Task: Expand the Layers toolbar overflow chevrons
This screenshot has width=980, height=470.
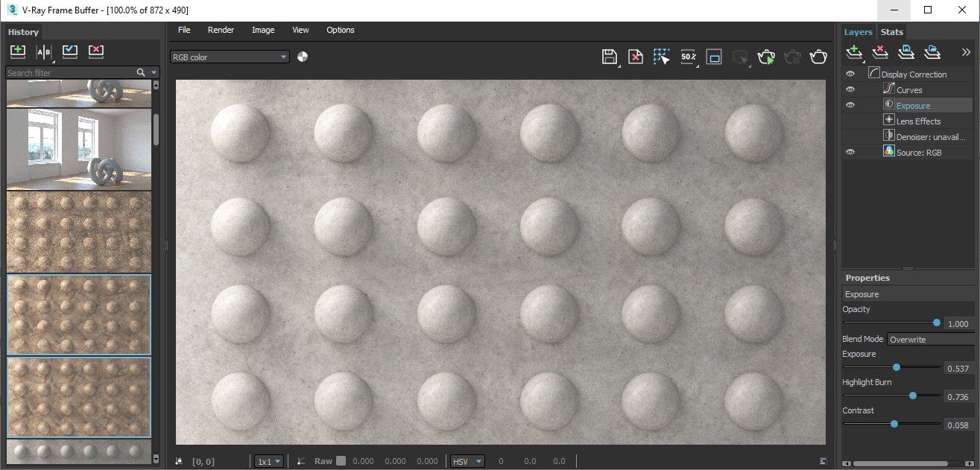Action: tap(966, 52)
